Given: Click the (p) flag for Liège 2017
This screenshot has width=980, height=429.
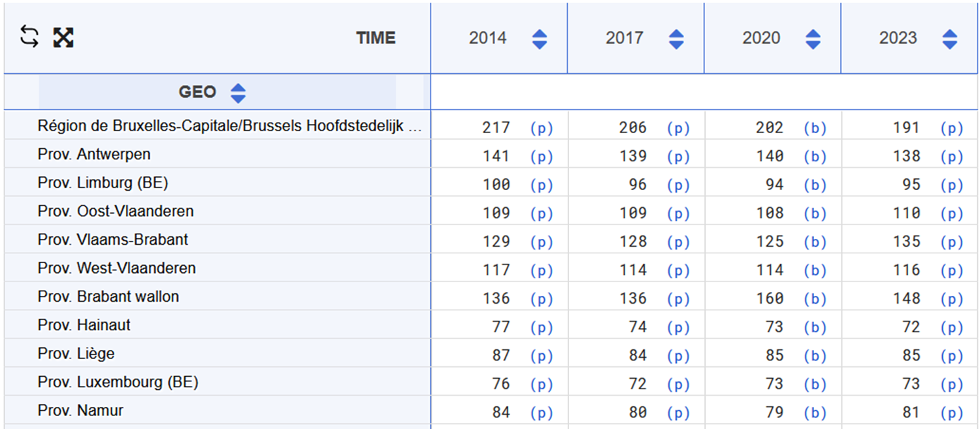Looking at the screenshot, I should point(678,356).
